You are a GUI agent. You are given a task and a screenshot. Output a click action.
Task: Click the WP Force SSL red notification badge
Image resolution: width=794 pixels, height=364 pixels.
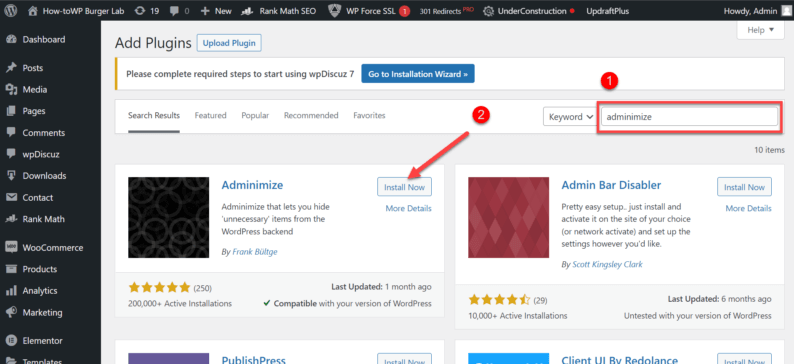pyautogui.click(x=404, y=11)
